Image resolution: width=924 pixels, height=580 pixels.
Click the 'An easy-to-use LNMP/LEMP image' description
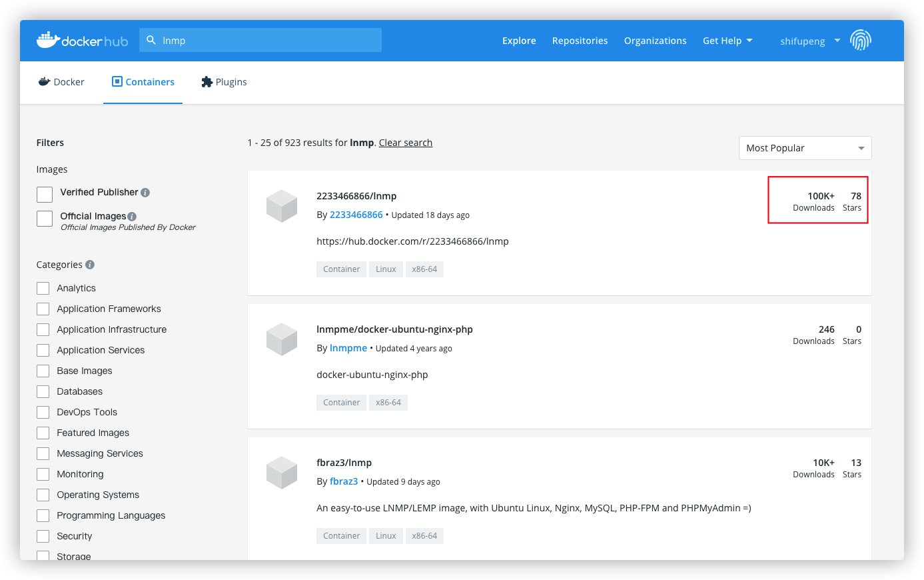534,508
